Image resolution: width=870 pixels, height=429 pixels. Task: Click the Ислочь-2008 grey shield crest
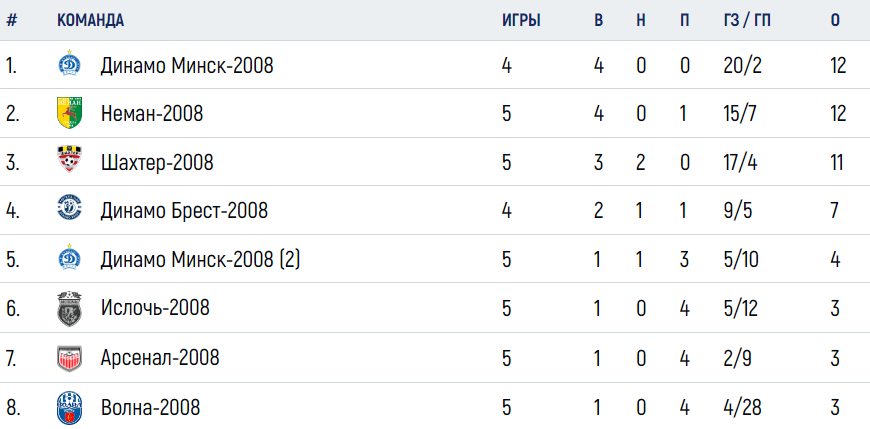[x=69, y=308]
